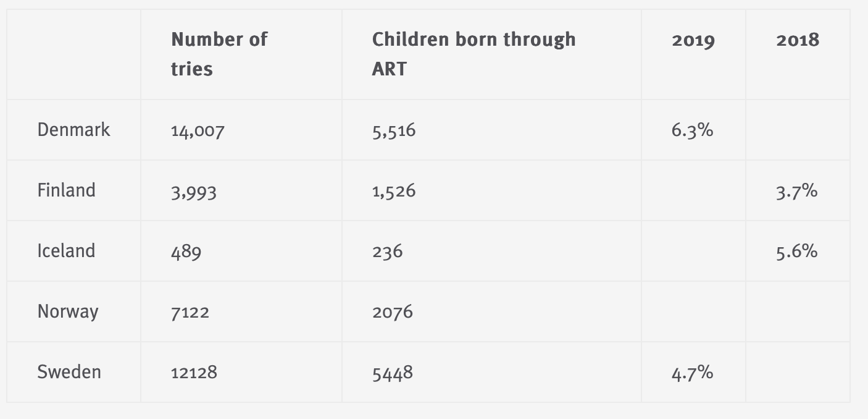Click the 6.3% value in Denmark's row

click(x=692, y=130)
